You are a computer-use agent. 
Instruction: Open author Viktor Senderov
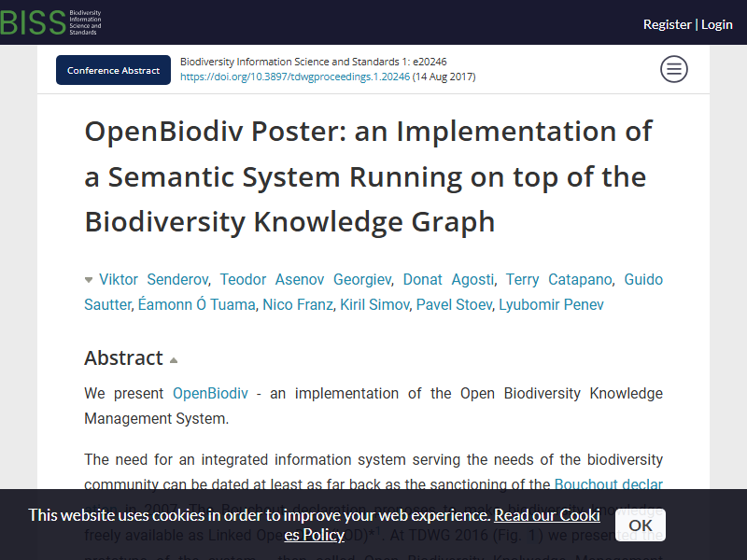click(x=153, y=279)
